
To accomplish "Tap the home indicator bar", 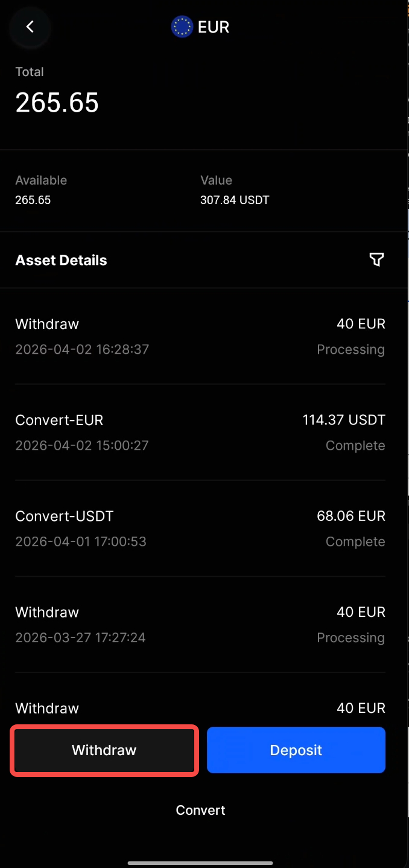I will click(x=200, y=863).
